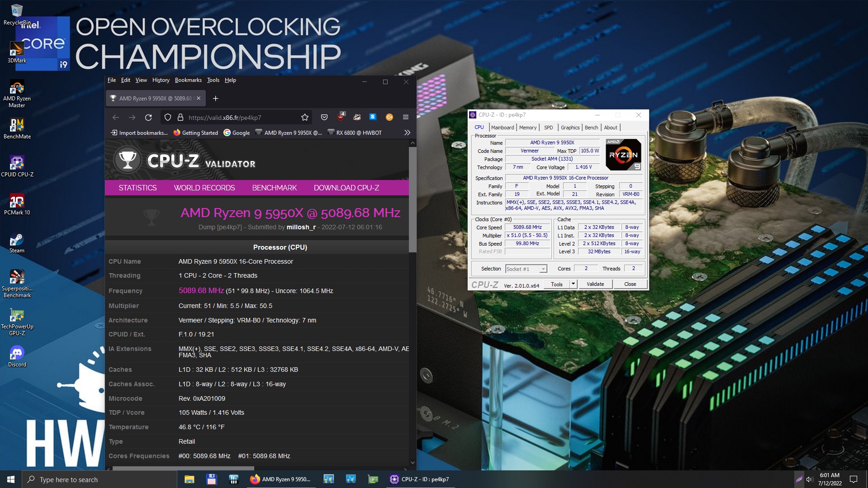Launch CPUID CPU-Z desktop shortcut
This screenshot has height=488, width=868.
(x=17, y=166)
